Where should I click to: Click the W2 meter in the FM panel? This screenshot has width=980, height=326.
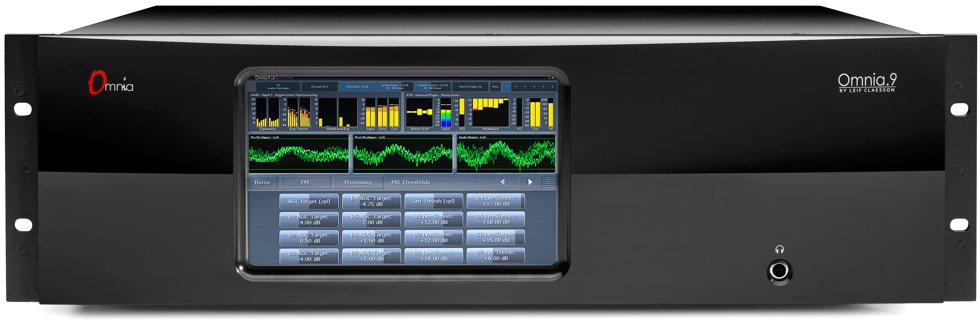pos(519,113)
